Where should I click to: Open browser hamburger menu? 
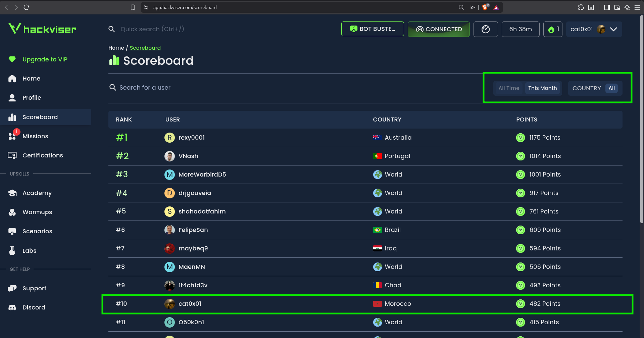pos(637,7)
